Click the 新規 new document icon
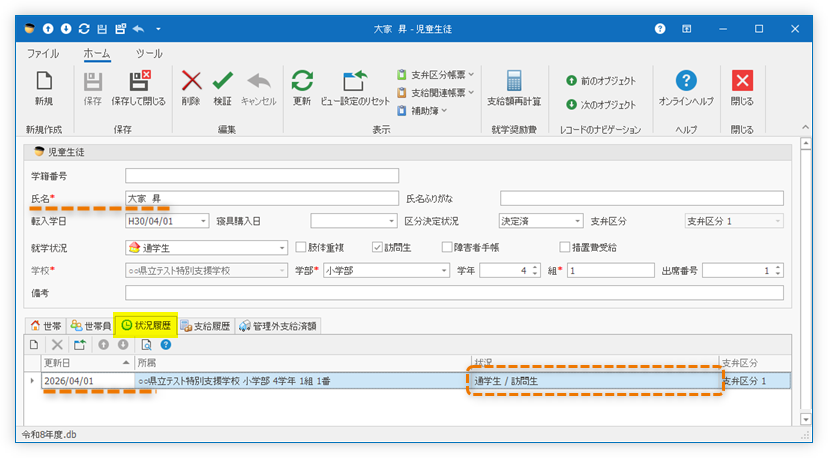828x458 pixels. pos(44,81)
